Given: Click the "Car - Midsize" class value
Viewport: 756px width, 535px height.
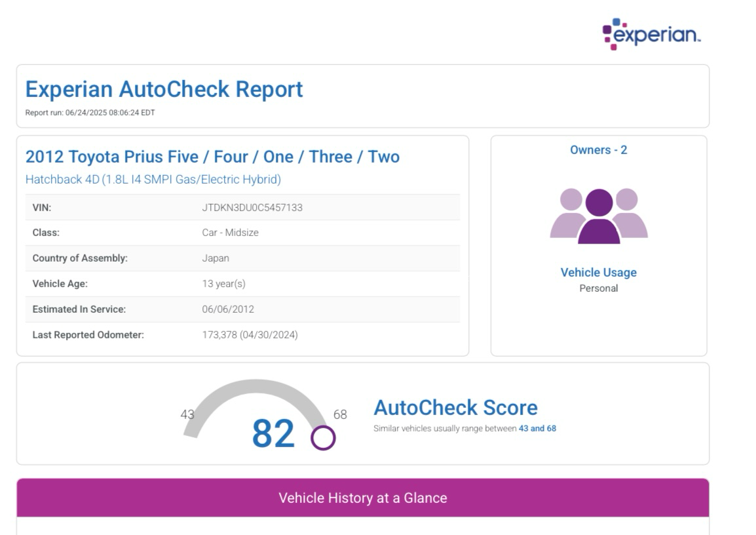Looking at the screenshot, I should coord(230,233).
